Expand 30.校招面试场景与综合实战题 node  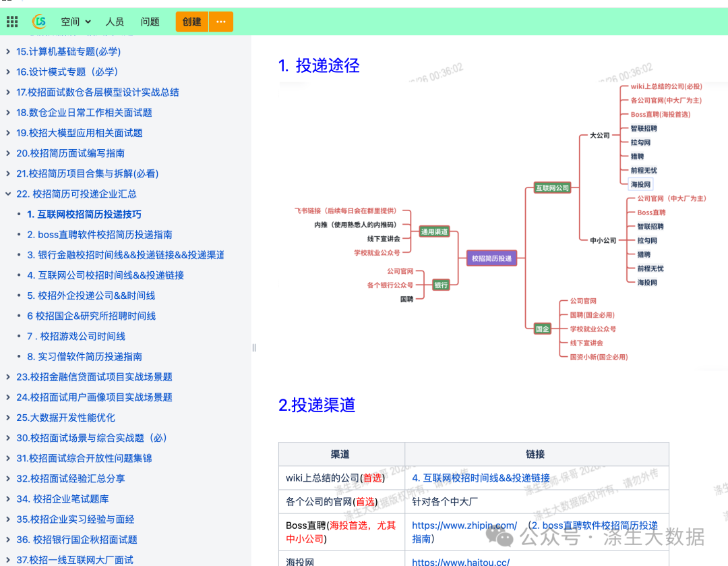[x=8, y=438]
